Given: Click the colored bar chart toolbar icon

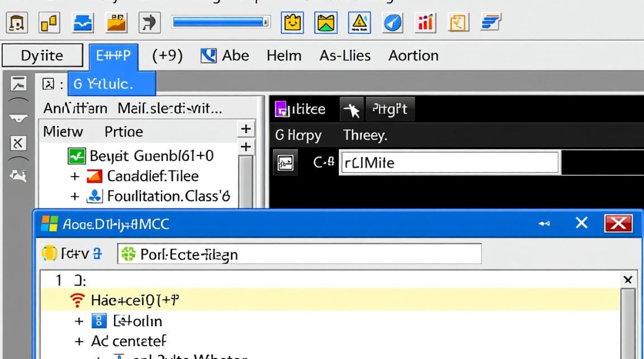Looking at the screenshot, I should (425, 22).
